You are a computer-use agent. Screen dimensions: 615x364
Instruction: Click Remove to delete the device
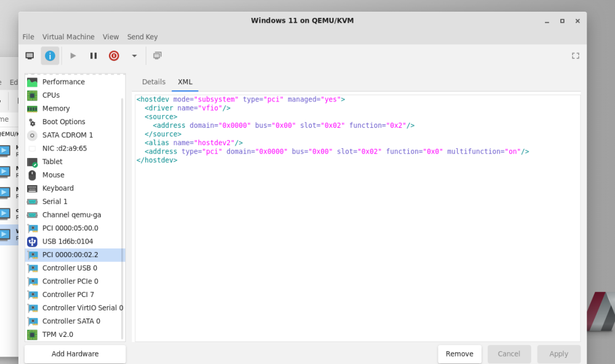pyautogui.click(x=459, y=354)
